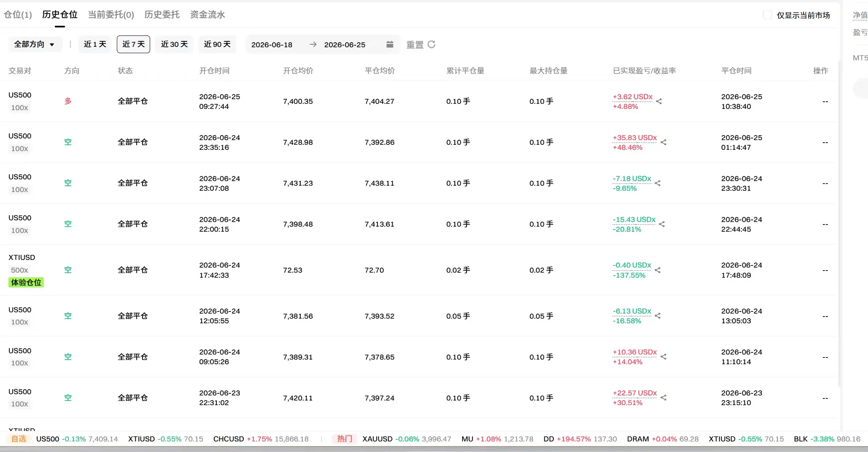Click the 自选 watchlist label in ticker
This screenshot has width=868, height=452.
[19, 439]
